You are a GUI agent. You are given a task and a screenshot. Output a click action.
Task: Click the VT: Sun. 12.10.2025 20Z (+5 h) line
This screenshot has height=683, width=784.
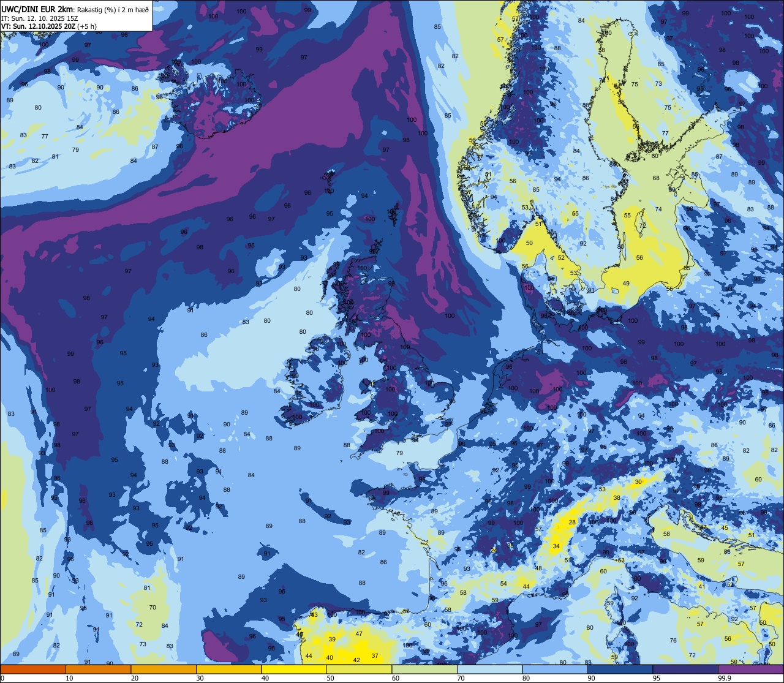(48, 26)
